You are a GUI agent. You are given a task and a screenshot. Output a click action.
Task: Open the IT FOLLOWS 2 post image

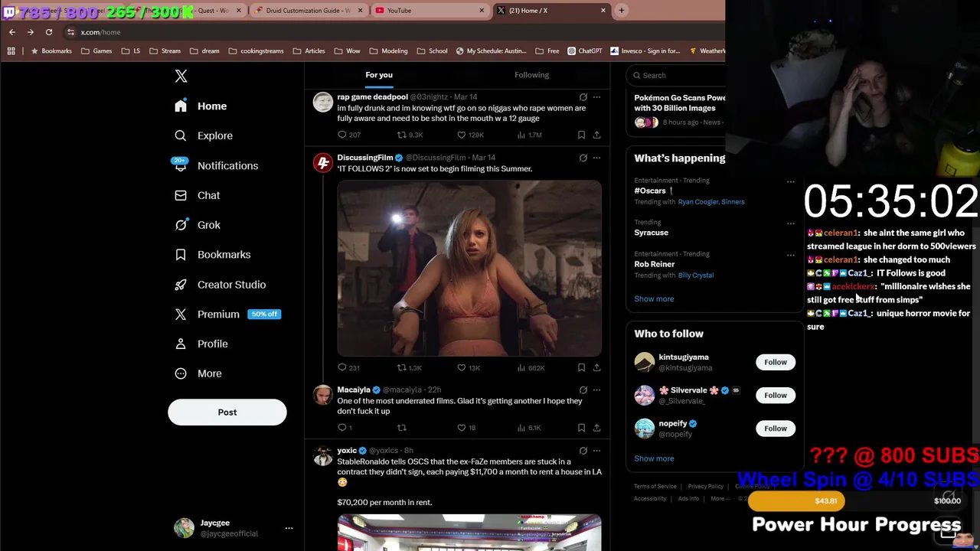[469, 268]
